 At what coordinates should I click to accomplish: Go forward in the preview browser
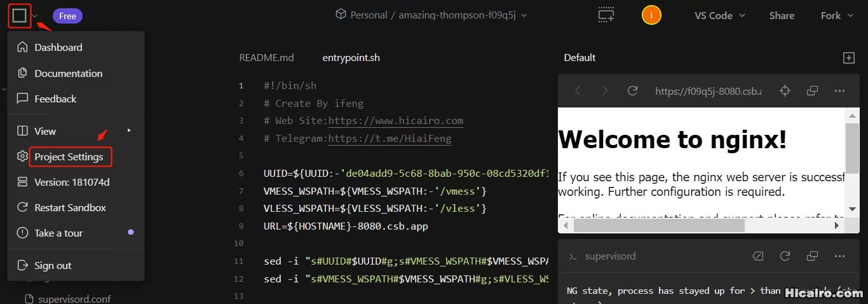tap(605, 91)
